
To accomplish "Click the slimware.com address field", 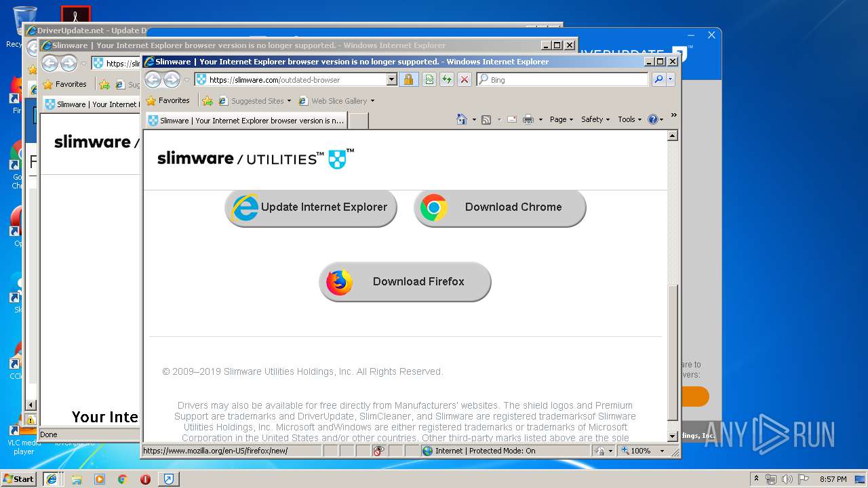I will [x=290, y=79].
